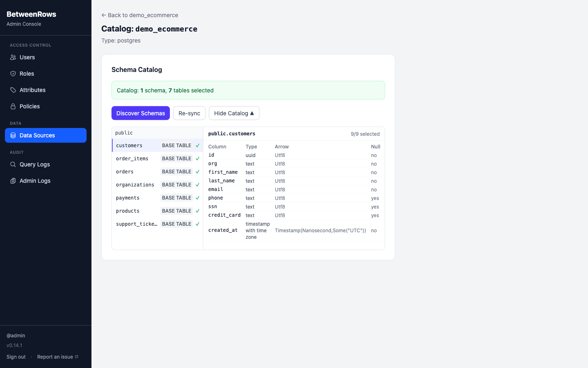
Task: Select the Users people icon in sidebar
Action: (x=13, y=57)
